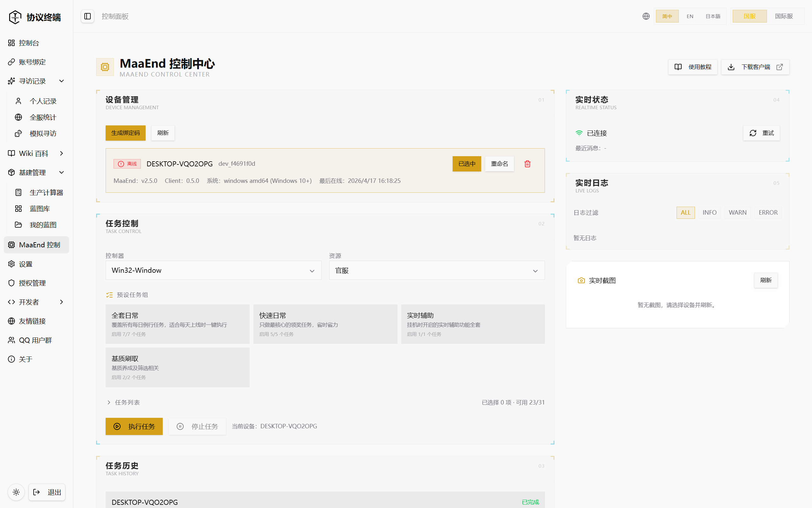Collapse the 基建管理 menu
This screenshot has width=812, height=508.
[36, 173]
